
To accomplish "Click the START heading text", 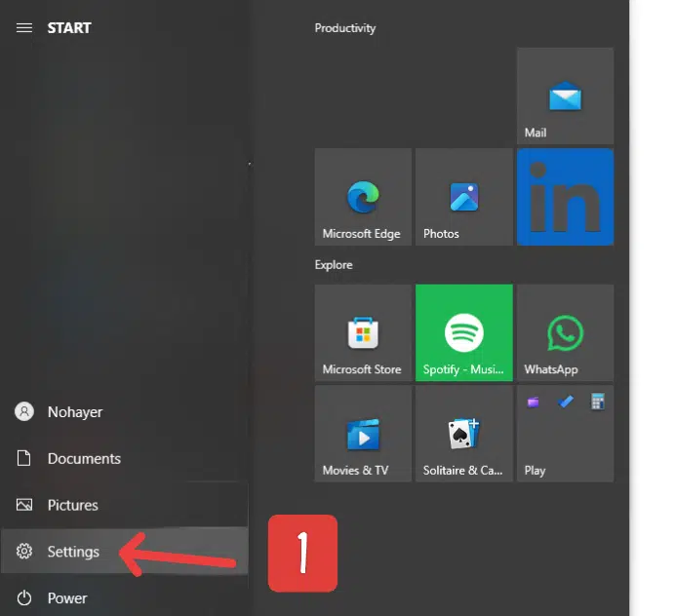I will (69, 28).
